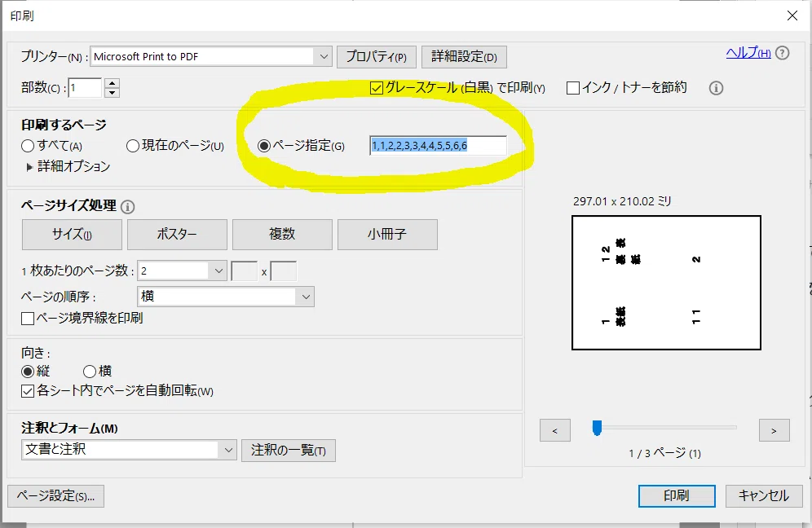This screenshot has height=528, width=812.
Task: Toggle ページ境界線を印刷 checkbox
Action: coord(28,319)
